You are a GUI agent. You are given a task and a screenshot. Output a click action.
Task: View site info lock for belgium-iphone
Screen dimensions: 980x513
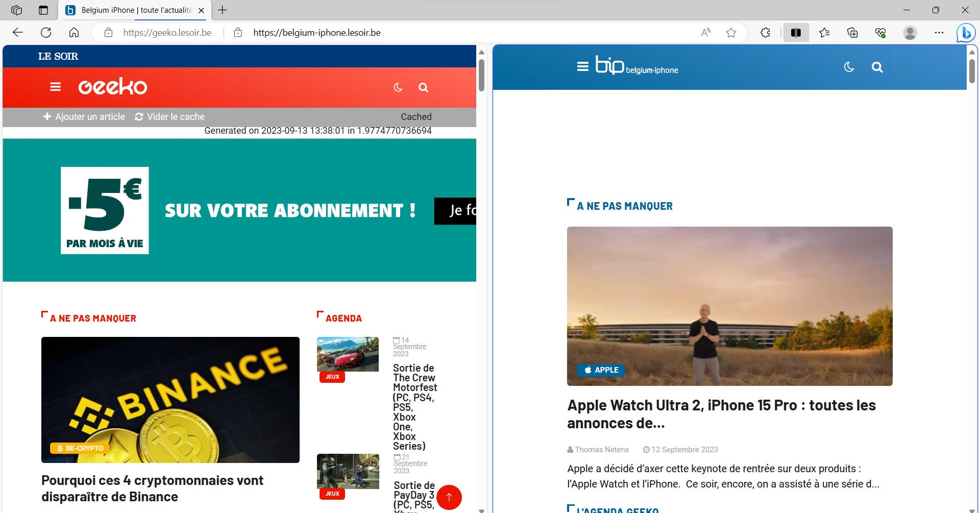tap(238, 33)
